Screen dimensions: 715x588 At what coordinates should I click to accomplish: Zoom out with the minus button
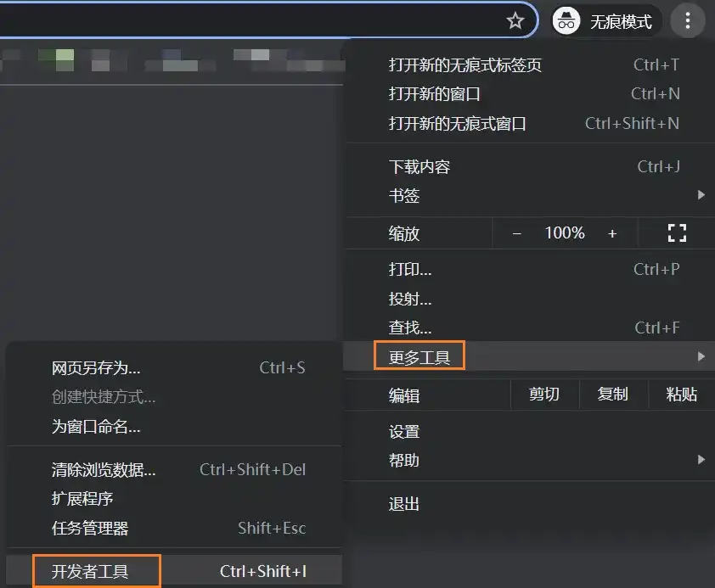(516, 233)
